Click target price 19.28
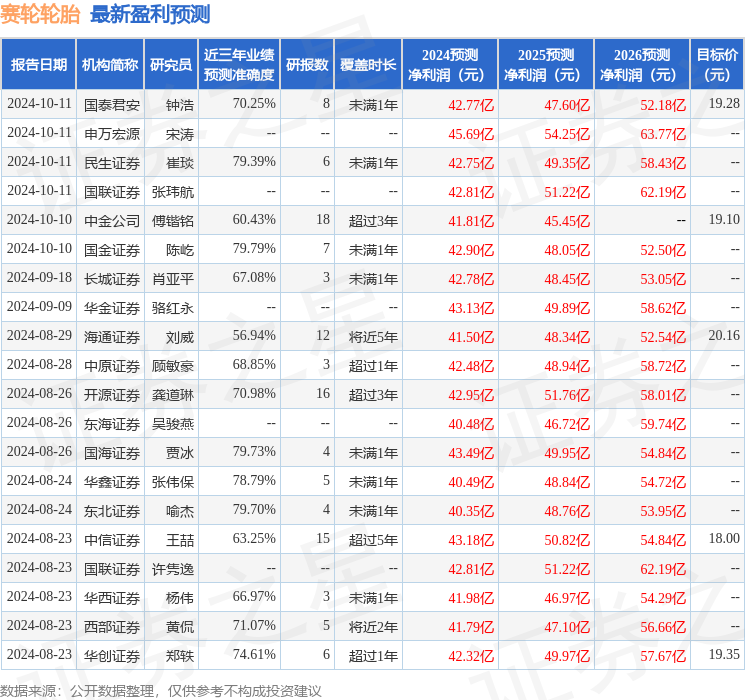Image resolution: width=745 pixels, height=700 pixels. (x=724, y=103)
